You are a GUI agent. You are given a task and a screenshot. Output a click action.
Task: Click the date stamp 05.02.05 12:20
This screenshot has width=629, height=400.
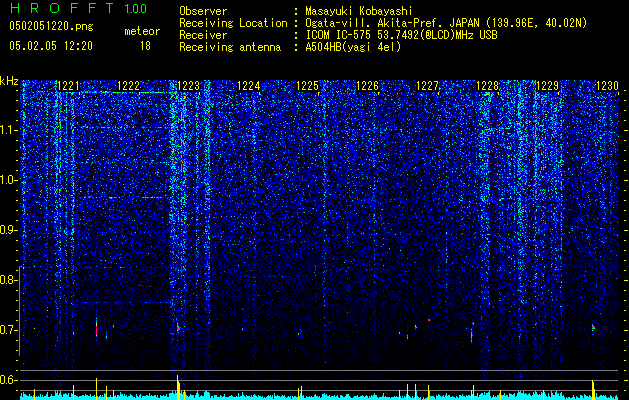[x=51, y=46]
